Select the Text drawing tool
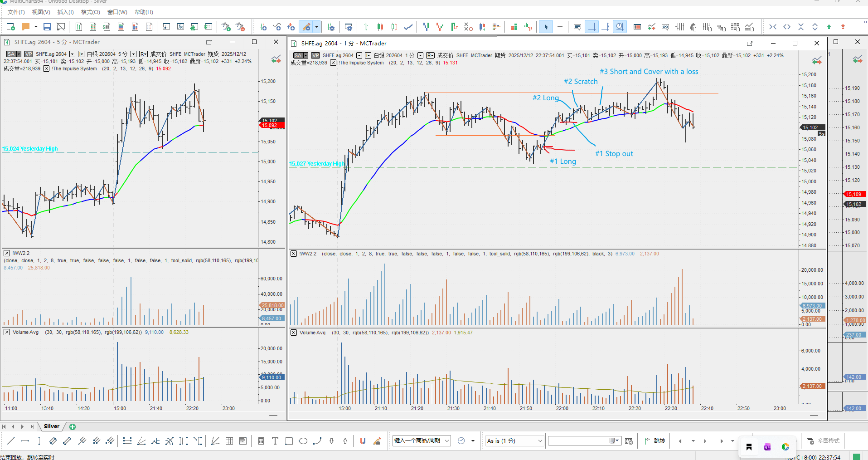868x460 pixels. (x=275, y=440)
